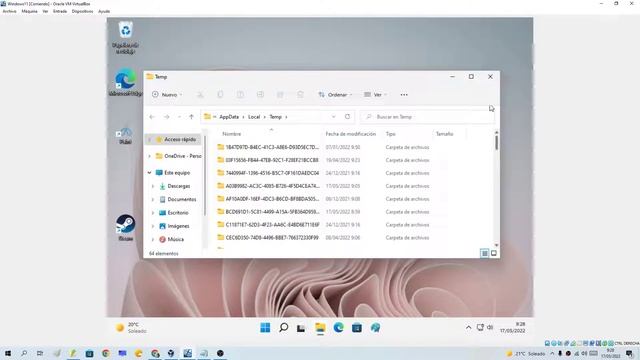640x360 pixels.
Task: Select Descargas in the navigation pane
Action: [x=179, y=186]
